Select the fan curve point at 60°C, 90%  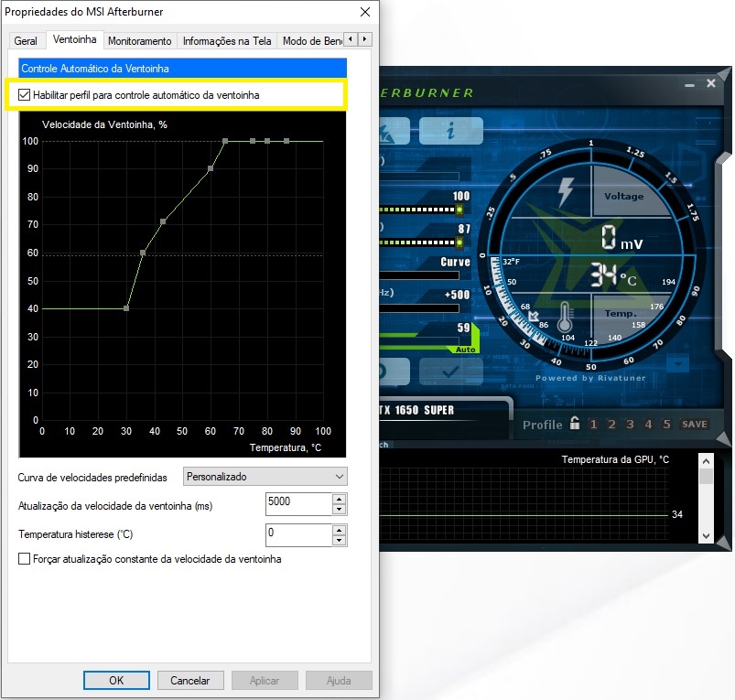click(211, 168)
